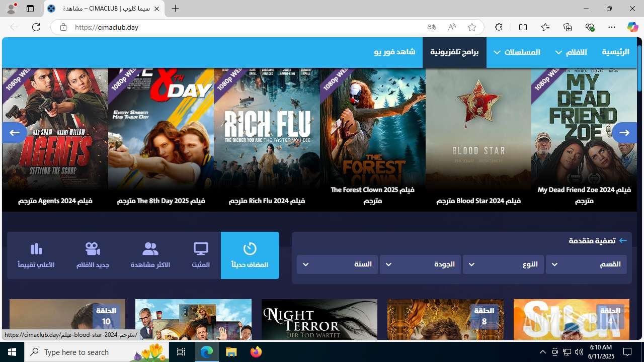Open Task View on taskbar
The image size is (644, 362).
pos(181,352)
